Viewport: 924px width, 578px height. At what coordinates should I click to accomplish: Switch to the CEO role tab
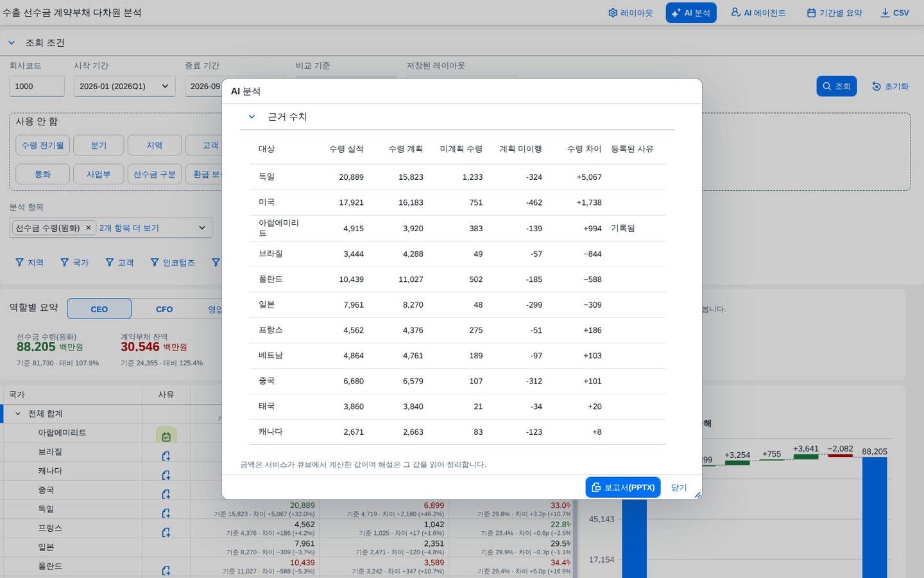point(99,309)
